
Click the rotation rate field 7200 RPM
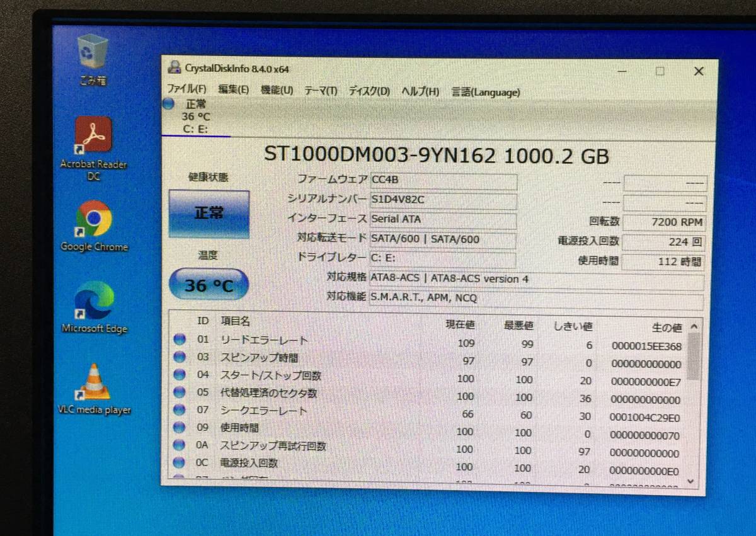coord(663,222)
